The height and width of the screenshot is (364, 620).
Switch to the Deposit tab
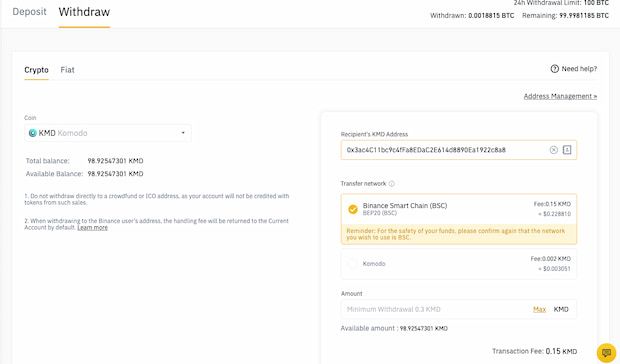pyautogui.click(x=29, y=12)
